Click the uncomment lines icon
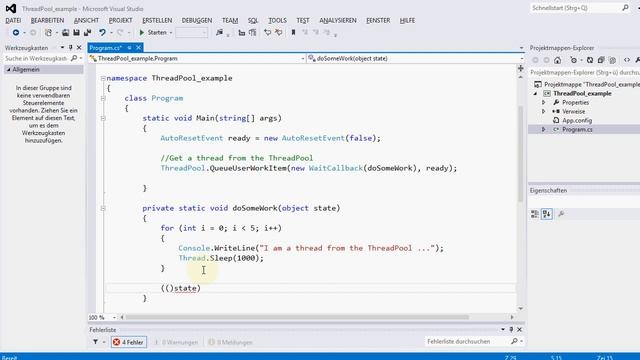 (x=279, y=33)
